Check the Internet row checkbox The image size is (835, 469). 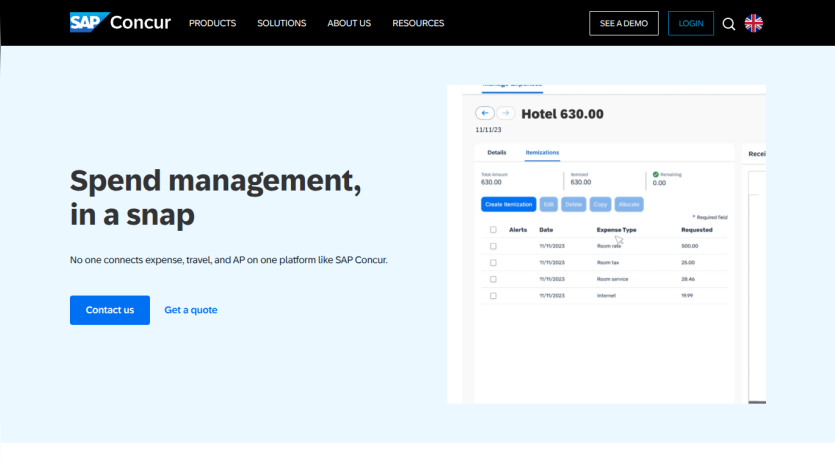(493, 296)
